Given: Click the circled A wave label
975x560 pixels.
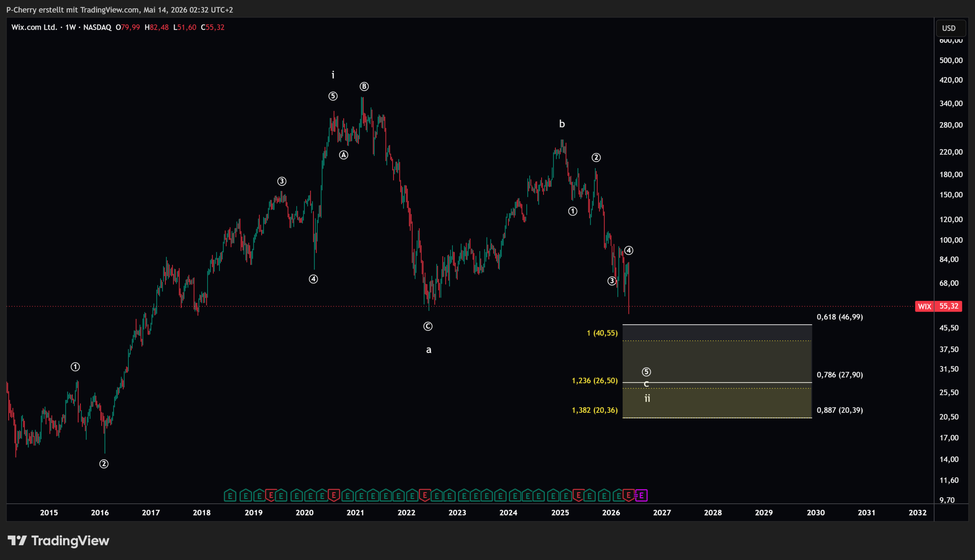Looking at the screenshot, I should [x=344, y=155].
